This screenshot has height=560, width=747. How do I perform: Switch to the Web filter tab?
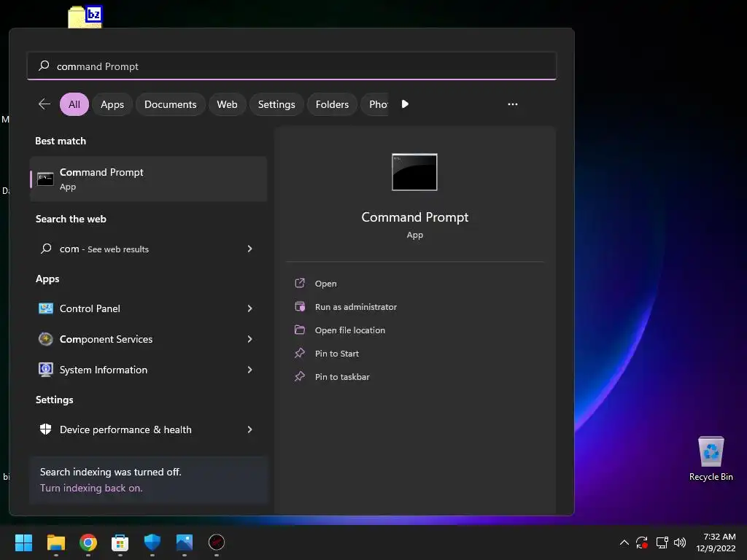pos(228,104)
